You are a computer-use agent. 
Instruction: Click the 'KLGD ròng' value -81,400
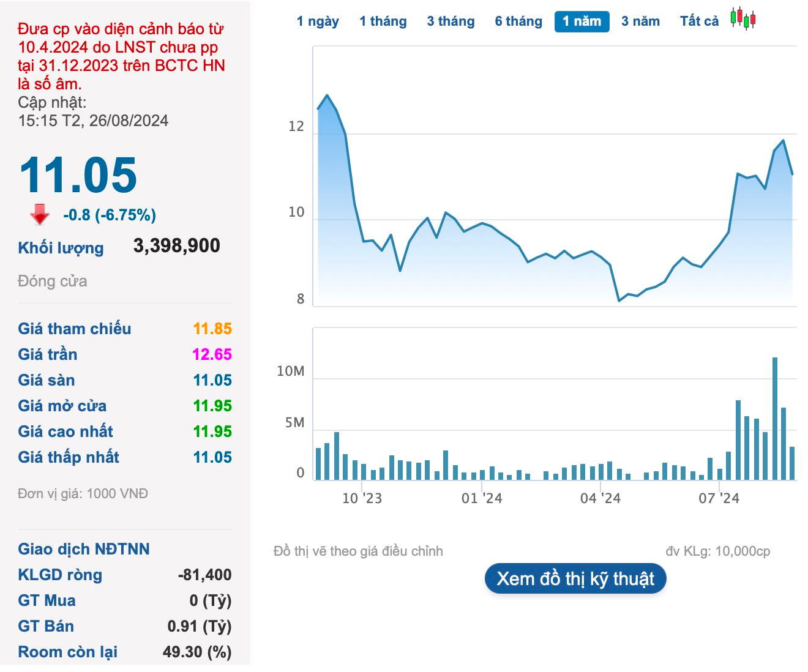(205, 575)
